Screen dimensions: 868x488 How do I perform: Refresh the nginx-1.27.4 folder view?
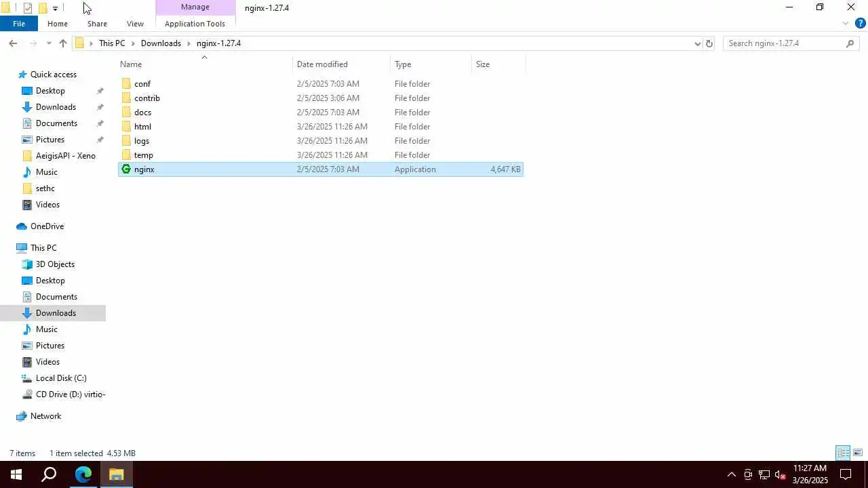click(709, 43)
